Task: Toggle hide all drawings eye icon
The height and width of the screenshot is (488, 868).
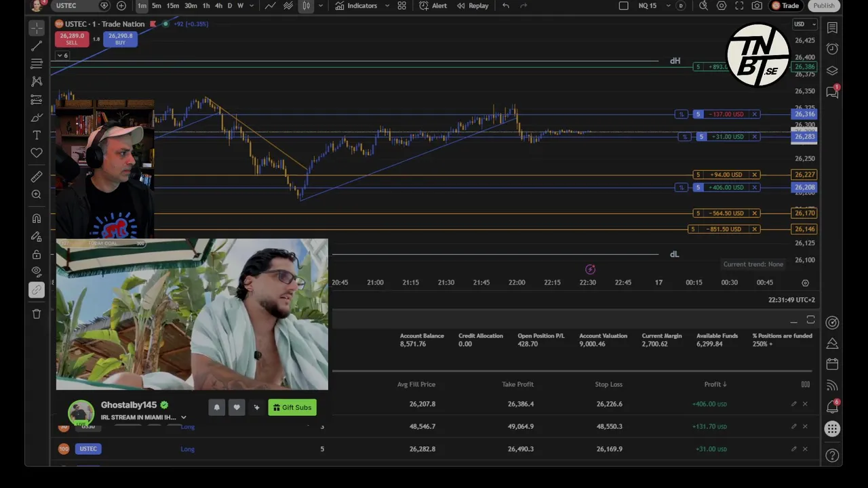Action: click(x=37, y=272)
